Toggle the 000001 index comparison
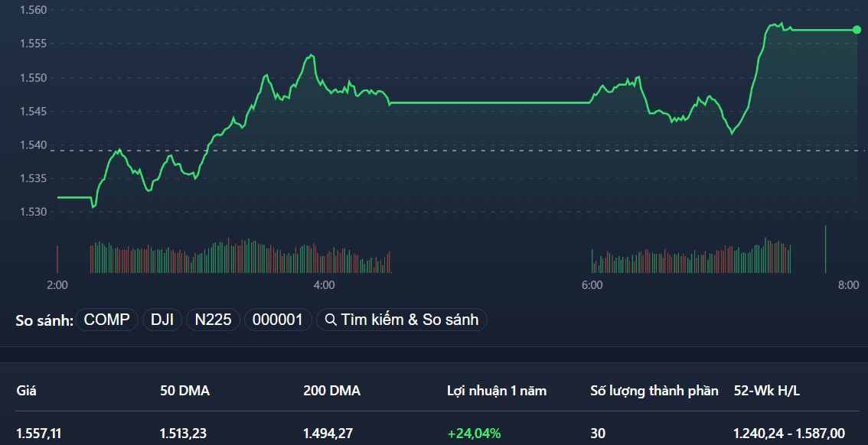 coord(278,320)
